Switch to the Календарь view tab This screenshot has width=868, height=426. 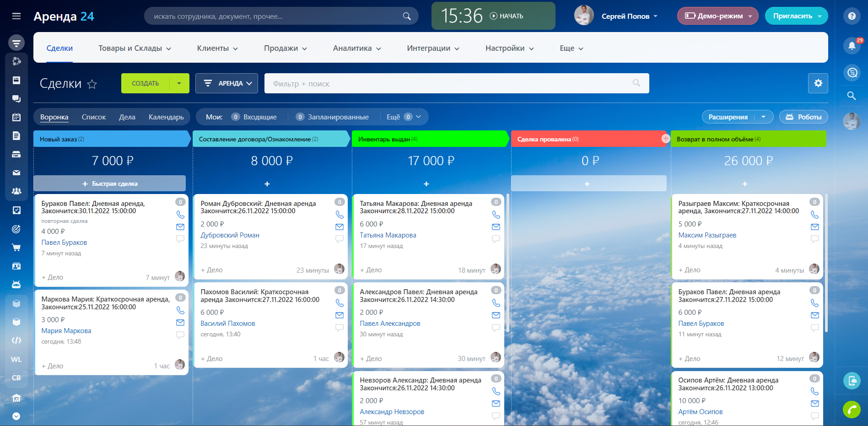(166, 117)
